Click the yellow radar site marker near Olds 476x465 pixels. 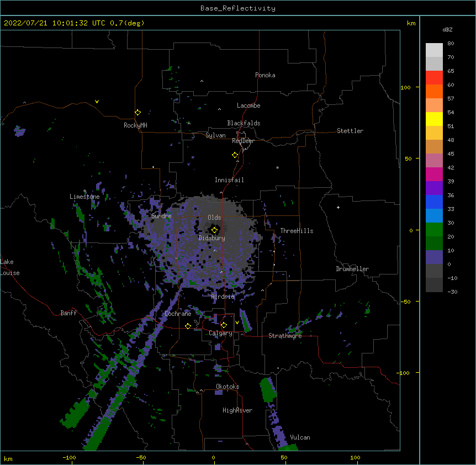tap(214, 230)
